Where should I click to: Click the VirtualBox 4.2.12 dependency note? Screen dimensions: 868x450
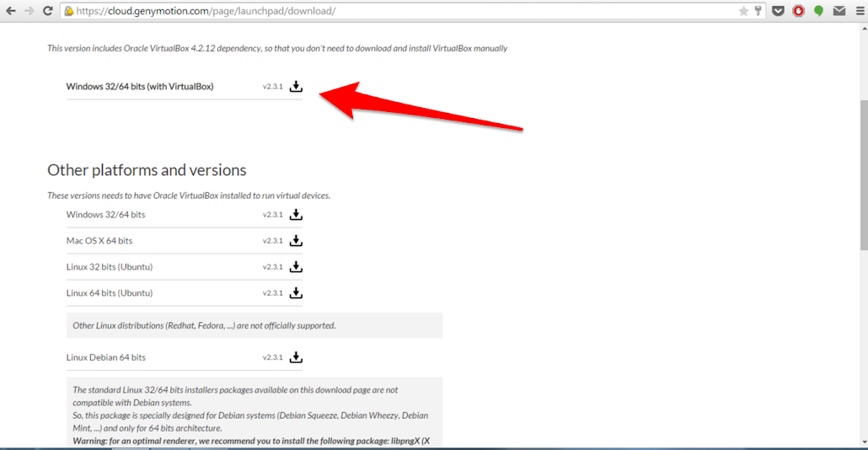[x=276, y=48]
